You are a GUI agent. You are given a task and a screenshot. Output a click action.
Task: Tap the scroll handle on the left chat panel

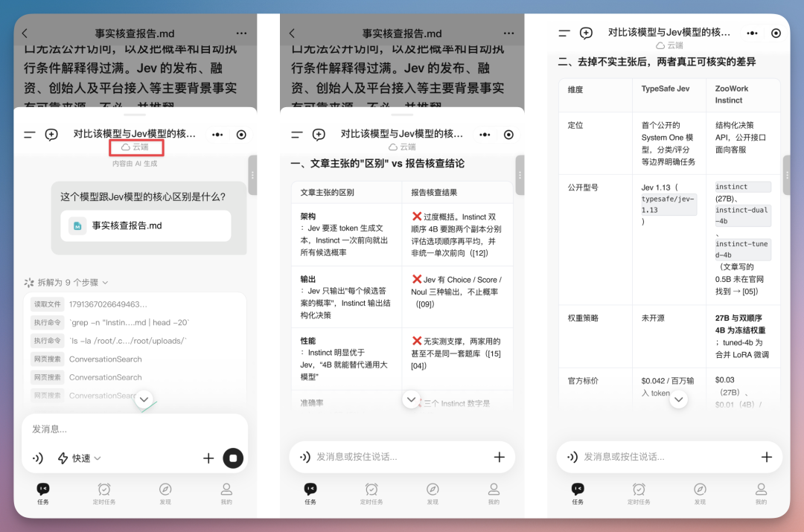[x=252, y=176]
